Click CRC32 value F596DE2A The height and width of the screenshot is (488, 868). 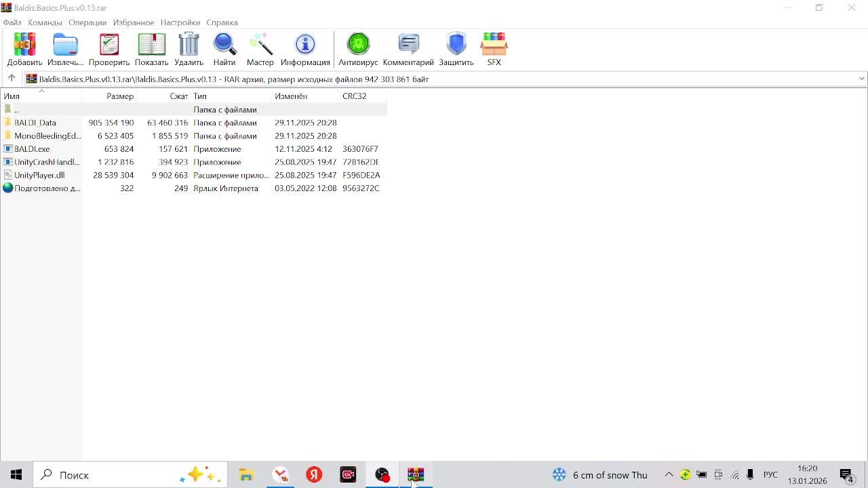pyautogui.click(x=361, y=175)
